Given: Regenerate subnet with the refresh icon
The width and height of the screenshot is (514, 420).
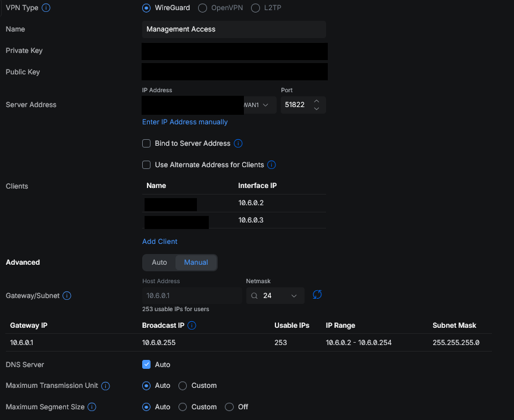Looking at the screenshot, I should click(317, 294).
